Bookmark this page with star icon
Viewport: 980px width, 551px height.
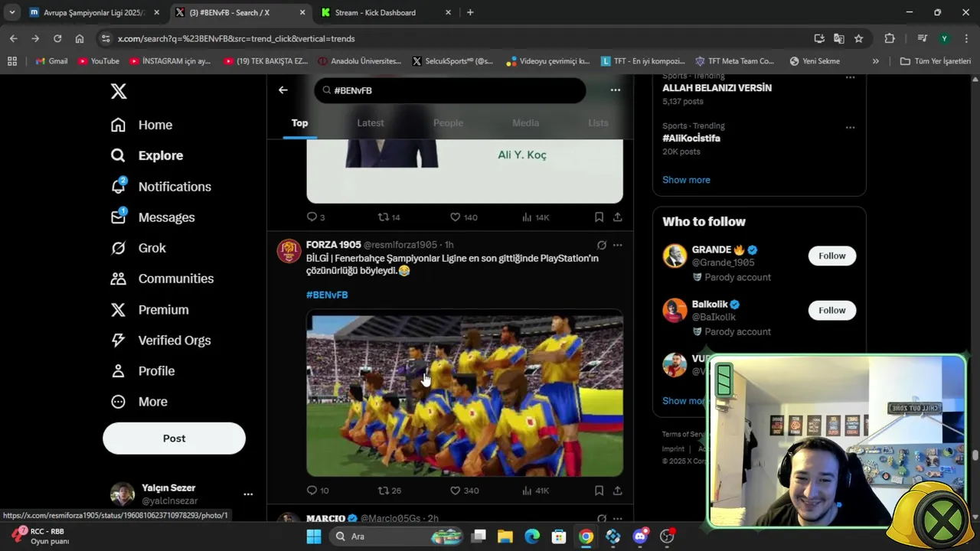(x=859, y=38)
